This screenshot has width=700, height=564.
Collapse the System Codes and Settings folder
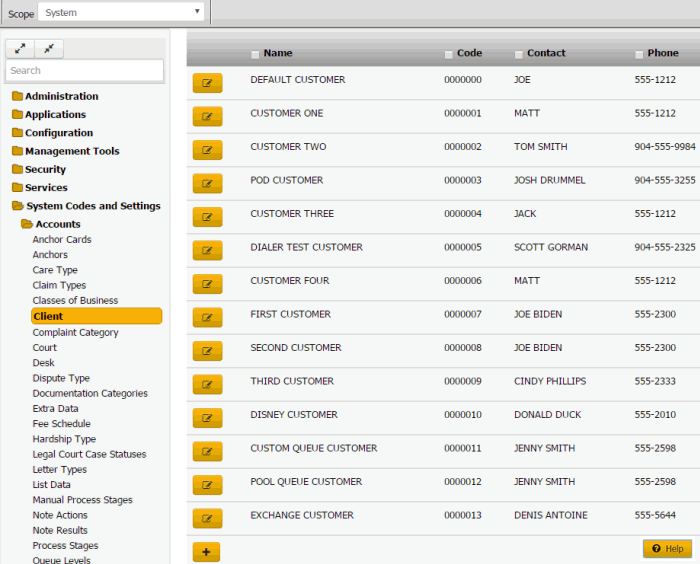[x=92, y=206]
